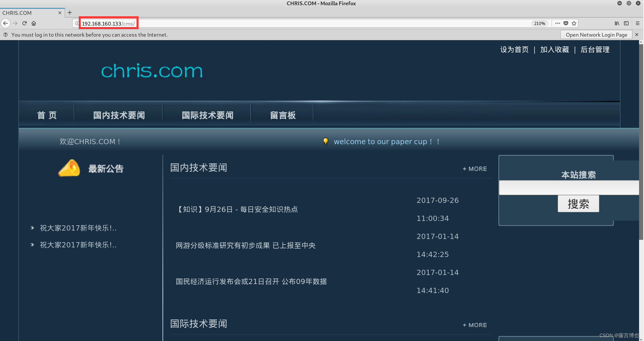Open the Firefox hamburger menu
This screenshot has width=644, height=341.
(638, 23)
